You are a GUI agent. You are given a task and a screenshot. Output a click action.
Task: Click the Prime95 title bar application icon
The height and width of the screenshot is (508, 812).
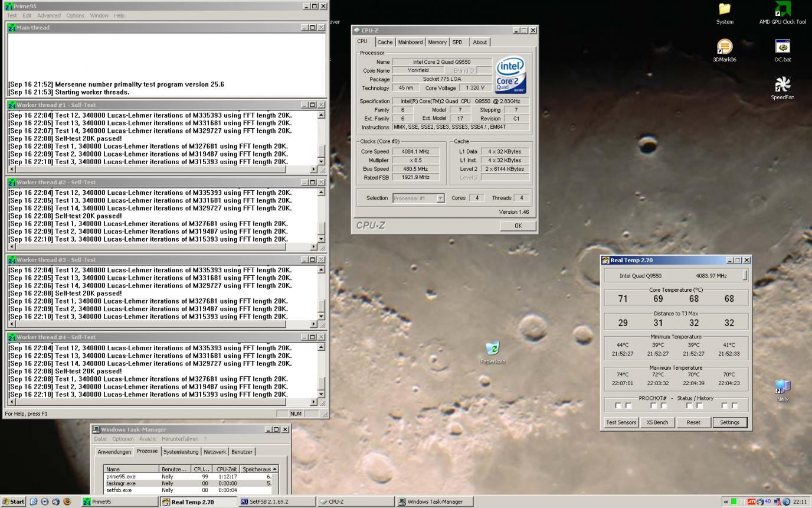[9, 6]
